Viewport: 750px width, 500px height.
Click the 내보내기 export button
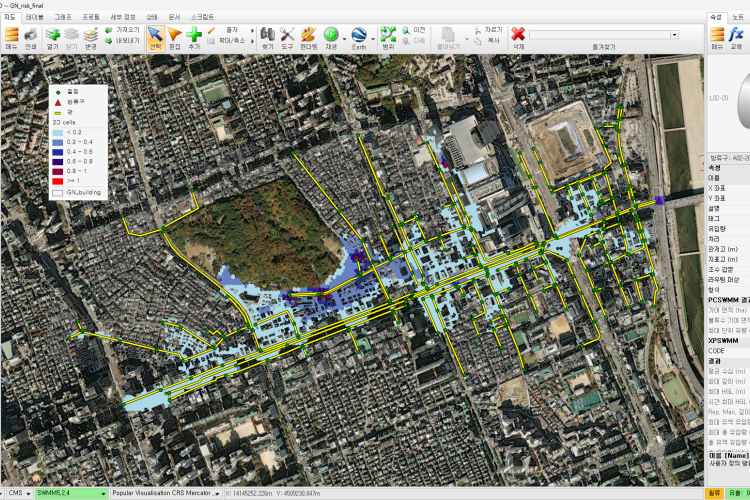pyautogui.click(x=122, y=41)
